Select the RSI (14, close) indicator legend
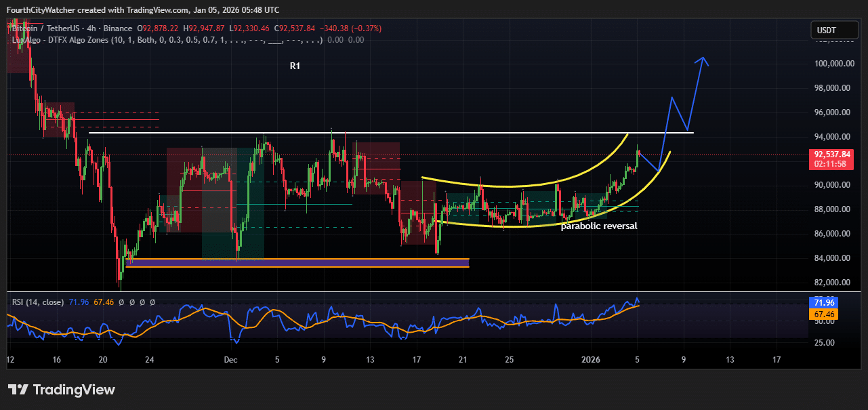The image size is (868, 410). pos(37,302)
